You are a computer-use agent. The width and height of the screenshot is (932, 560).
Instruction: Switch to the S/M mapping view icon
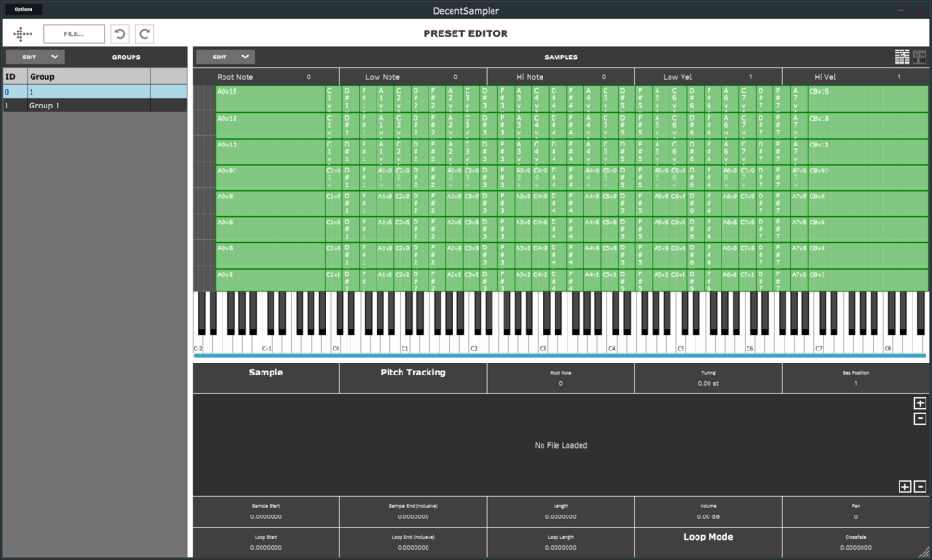pyautogui.click(x=920, y=57)
